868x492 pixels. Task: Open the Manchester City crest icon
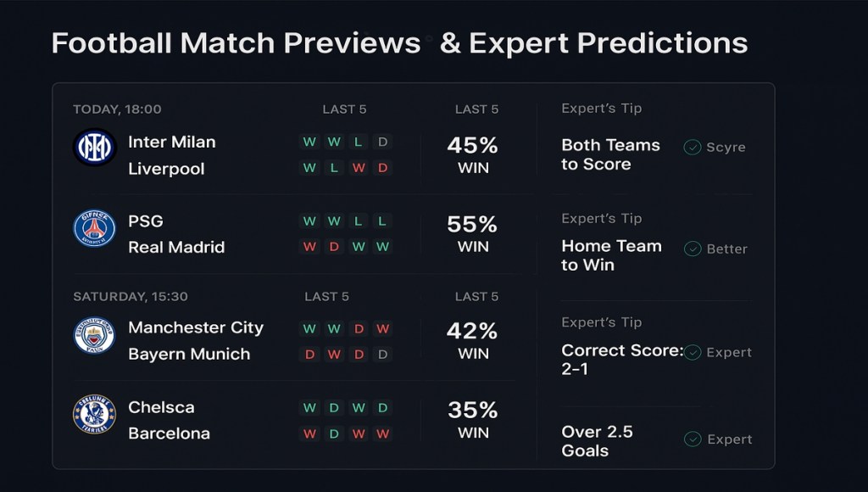(x=93, y=336)
